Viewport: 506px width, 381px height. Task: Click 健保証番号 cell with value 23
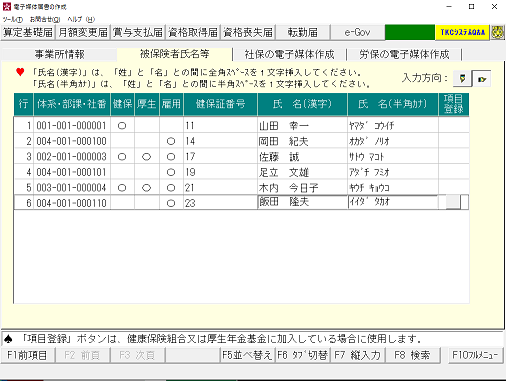[220, 203]
